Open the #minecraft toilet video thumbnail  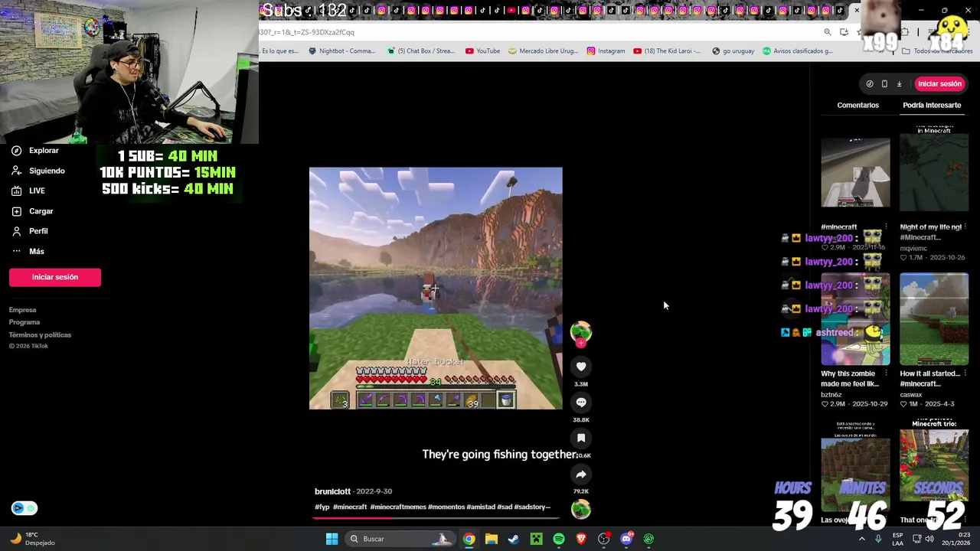coord(855,173)
